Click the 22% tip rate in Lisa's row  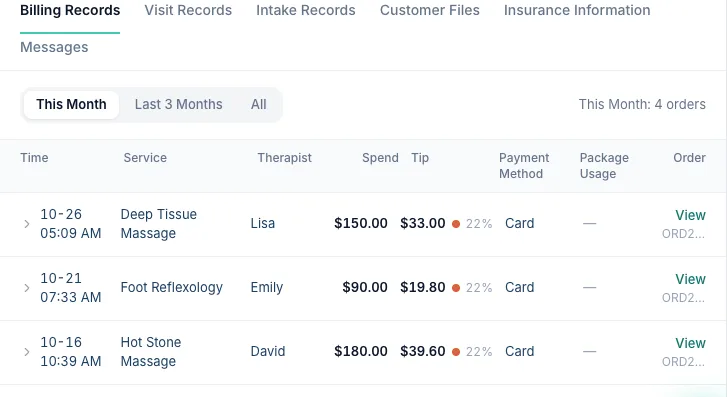pyautogui.click(x=479, y=224)
